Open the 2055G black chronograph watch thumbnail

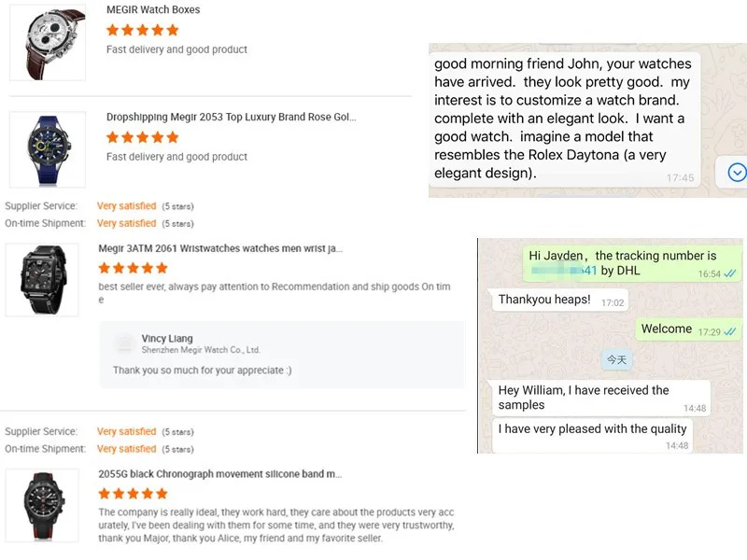42,505
